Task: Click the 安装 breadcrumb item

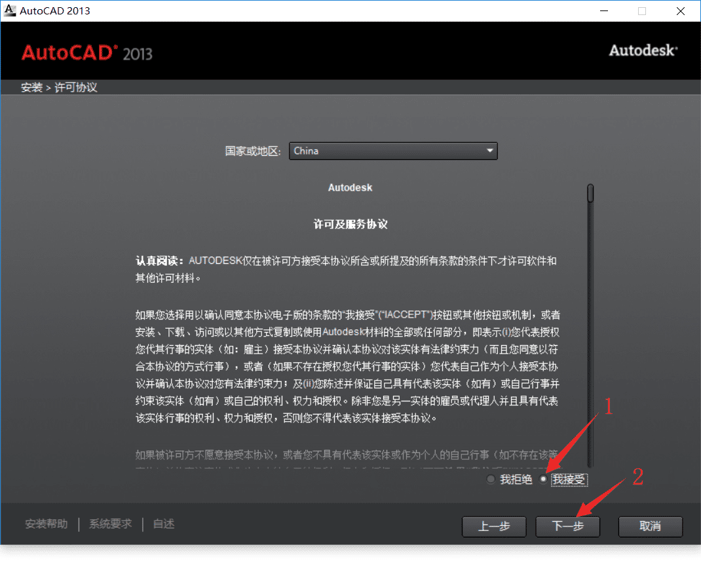Action: coord(31,87)
